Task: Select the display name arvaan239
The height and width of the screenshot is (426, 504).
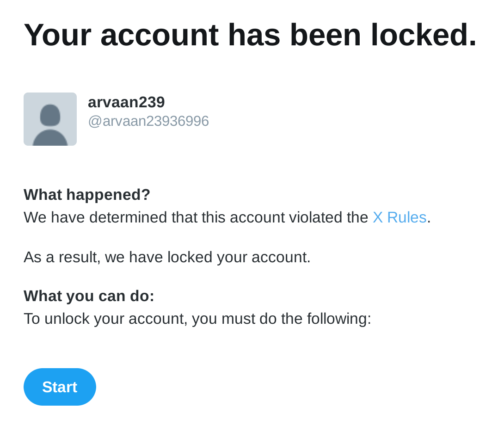Action: [126, 102]
